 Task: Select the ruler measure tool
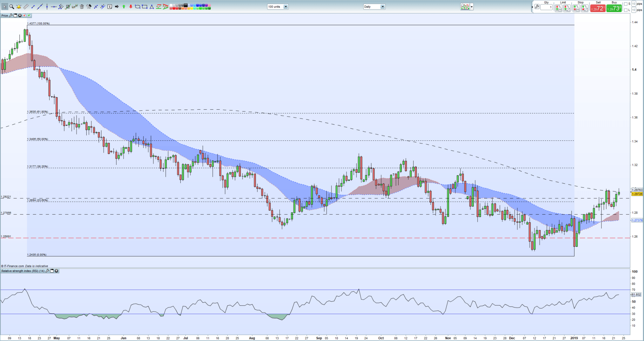tap(26, 7)
